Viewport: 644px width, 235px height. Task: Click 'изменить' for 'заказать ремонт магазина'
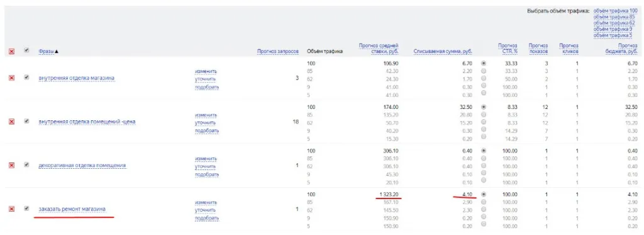(206, 202)
